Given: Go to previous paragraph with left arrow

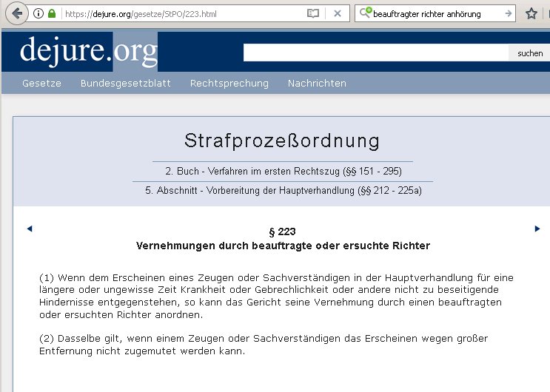Looking at the screenshot, I should click(30, 229).
